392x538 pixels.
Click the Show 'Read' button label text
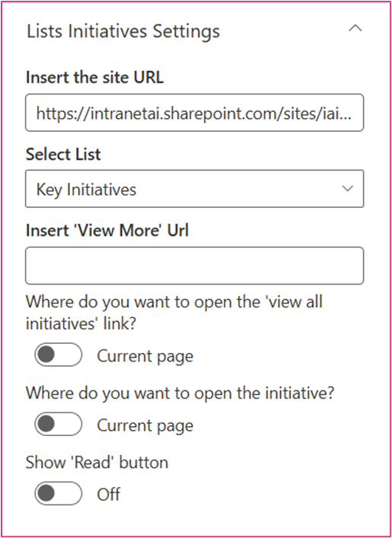click(x=97, y=463)
